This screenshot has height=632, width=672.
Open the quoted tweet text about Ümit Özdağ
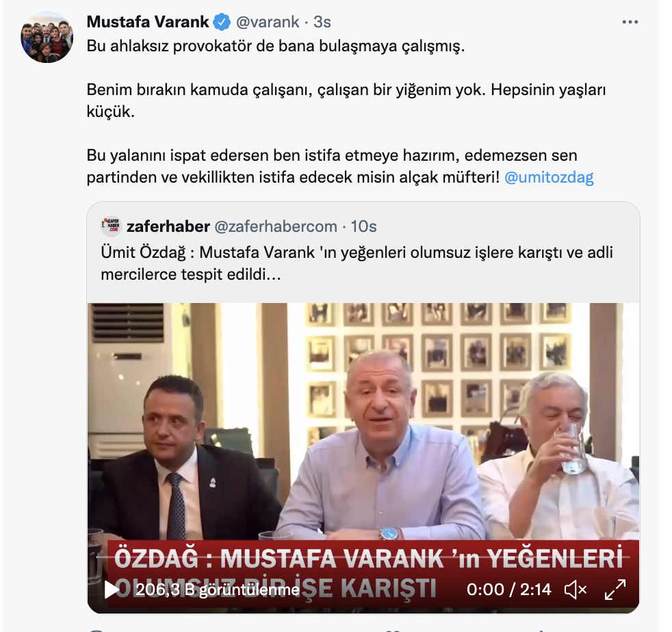pyautogui.click(x=357, y=263)
